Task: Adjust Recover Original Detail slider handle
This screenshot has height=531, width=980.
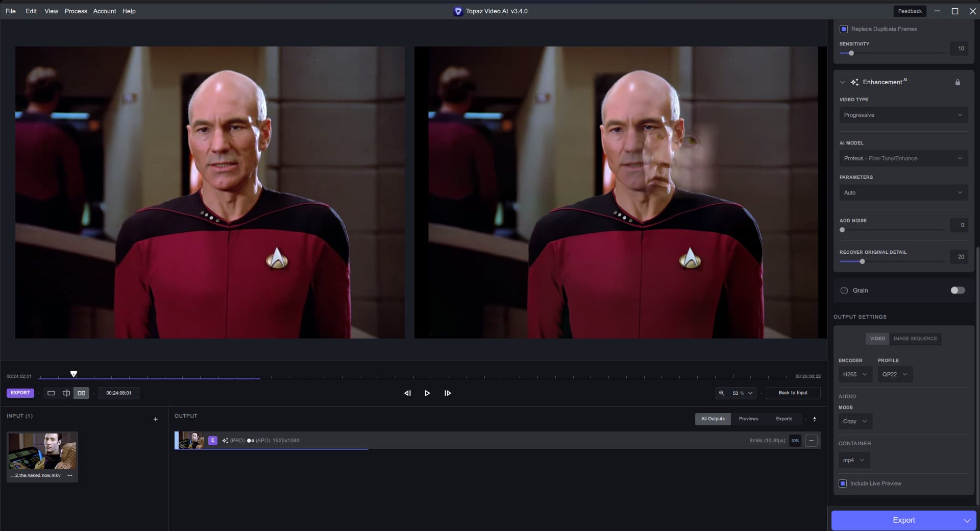Action: 862,261
